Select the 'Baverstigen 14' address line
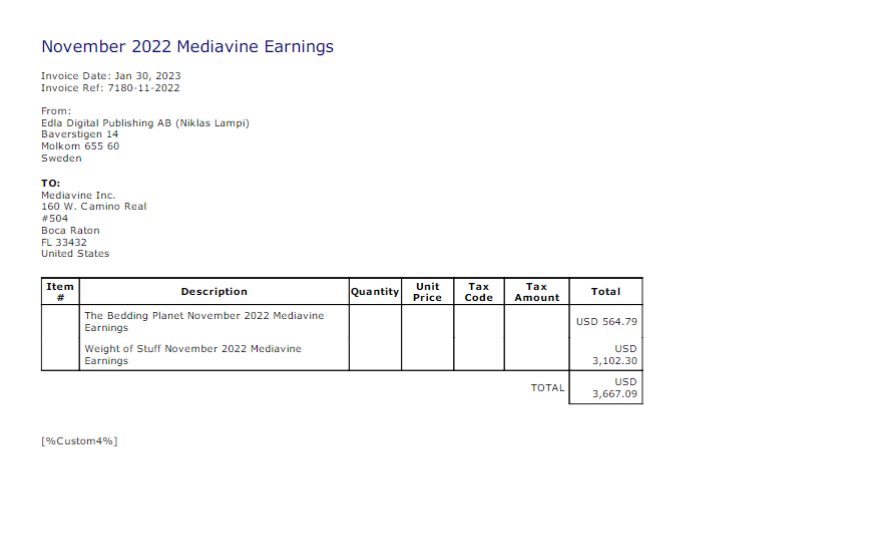Screen dimensions: 882x546 [79, 134]
